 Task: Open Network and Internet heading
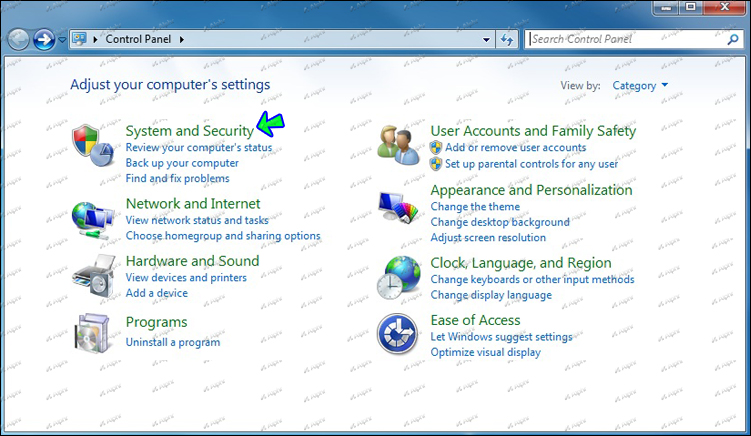click(193, 204)
